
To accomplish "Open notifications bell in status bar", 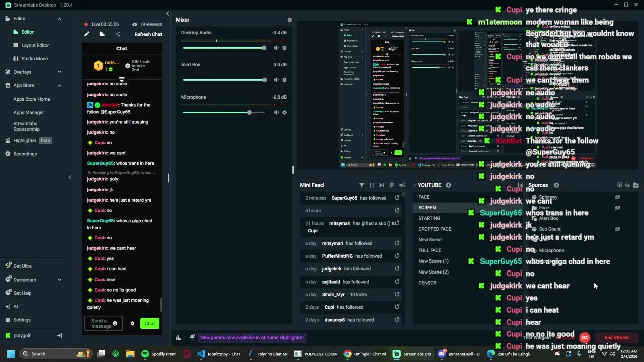I will click(192, 337).
